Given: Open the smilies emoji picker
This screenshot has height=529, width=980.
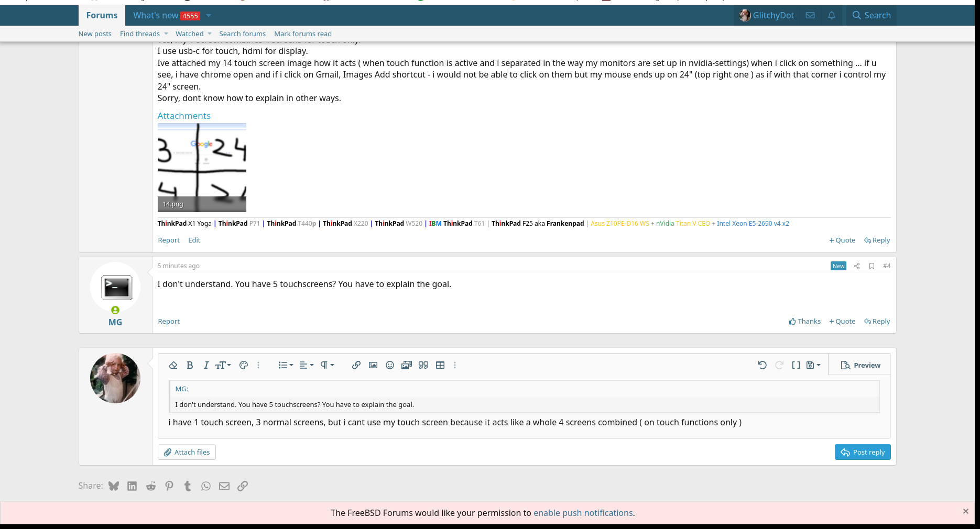Looking at the screenshot, I should pyautogui.click(x=389, y=365).
